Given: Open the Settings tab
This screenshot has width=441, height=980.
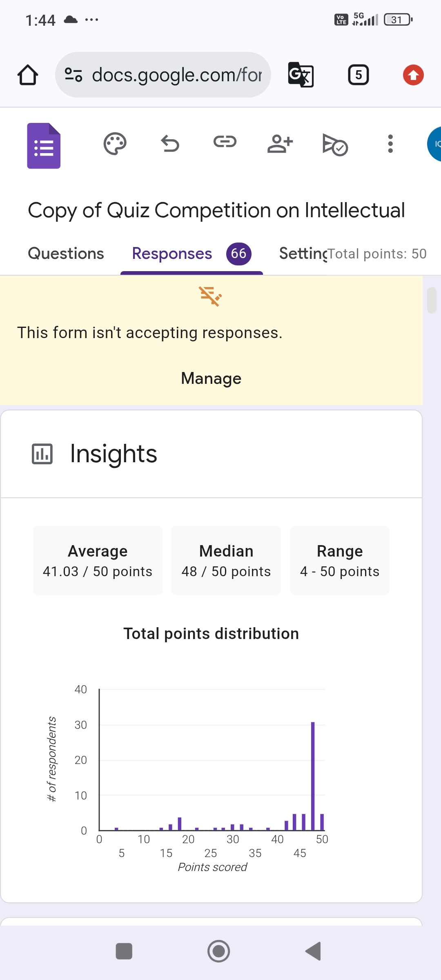Looking at the screenshot, I should (x=302, y=254).
